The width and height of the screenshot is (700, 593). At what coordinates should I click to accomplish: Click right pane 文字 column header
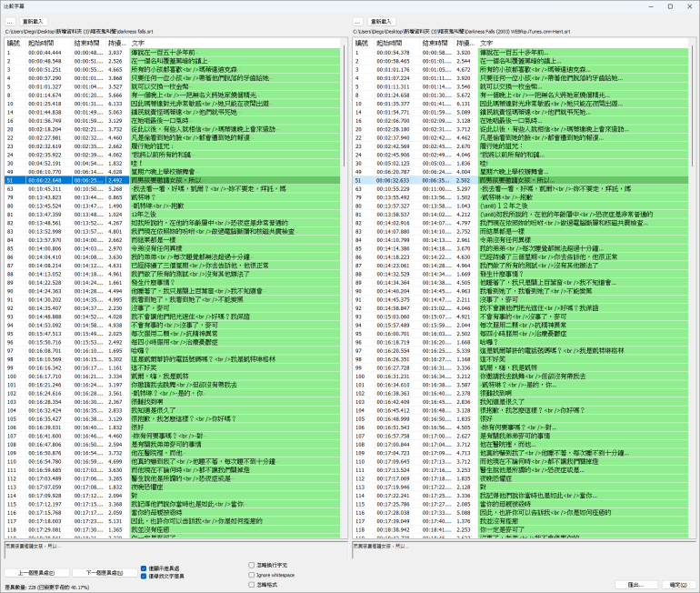(x=583, y=44)
